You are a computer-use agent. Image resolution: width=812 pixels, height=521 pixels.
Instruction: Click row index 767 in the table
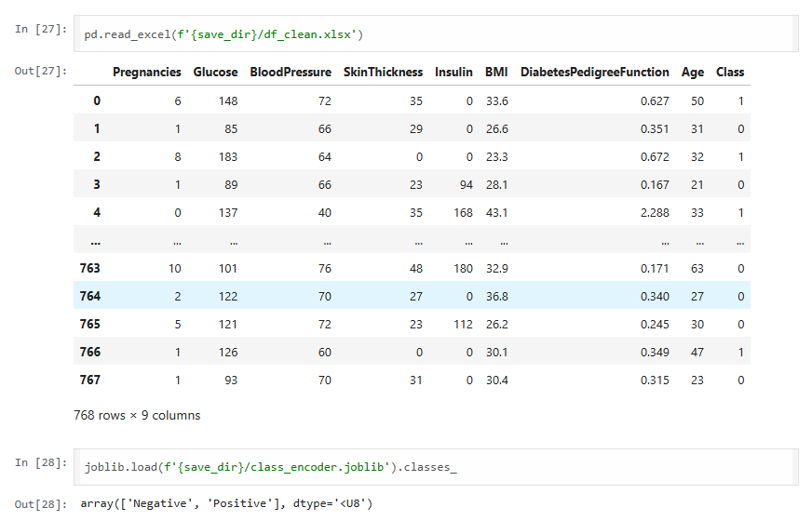pyautogui.click(x=89, y=380)
